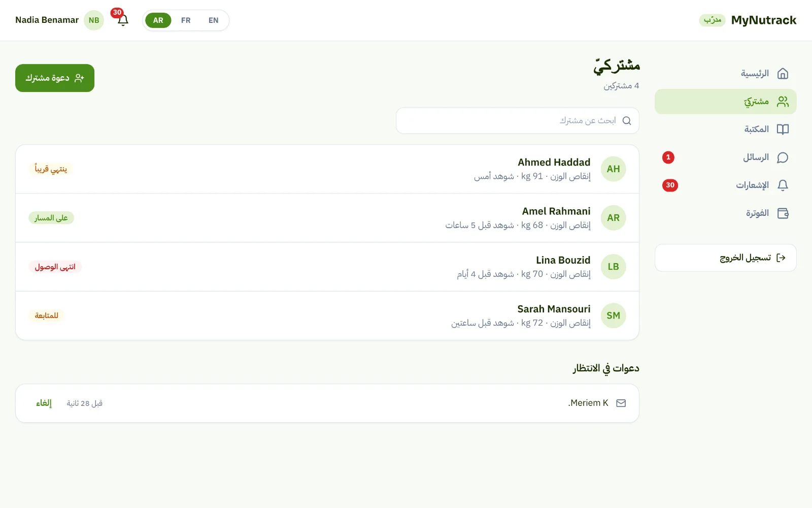Viewport: 812px width, 508px height.
Task: Click the NB user avatar
Action: tap(94, 20)
